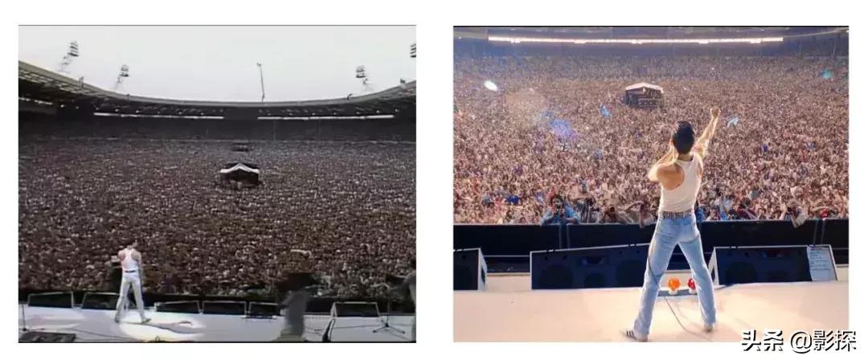Click the white setlist sign on the stage monitor
The image size is (868, 364).
pyautogui.click(x=821, y=264)
